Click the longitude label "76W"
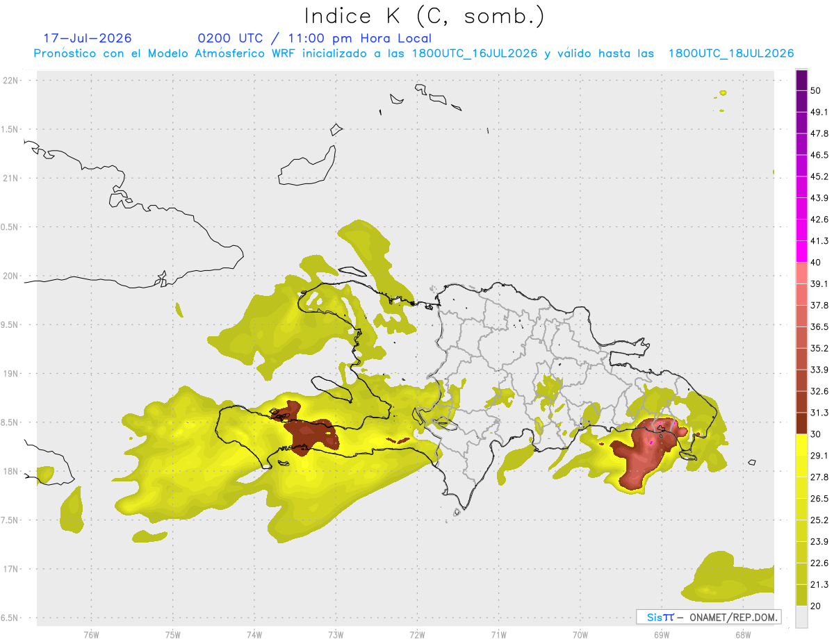The image size is (834, 644). [x=91, y=635]
